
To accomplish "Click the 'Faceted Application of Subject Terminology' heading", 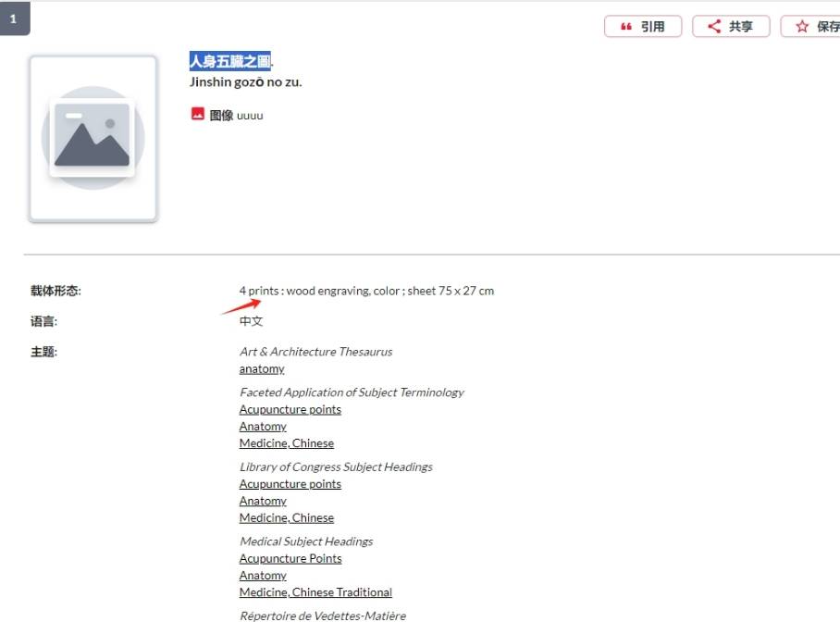I will pos(352,392).
